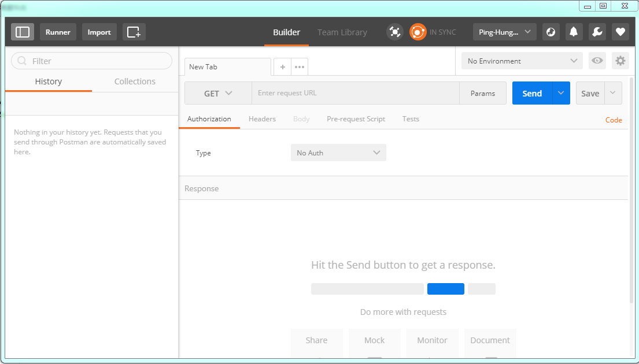
Task: Select the Tests tab
Action: click(x=411, y=119)
